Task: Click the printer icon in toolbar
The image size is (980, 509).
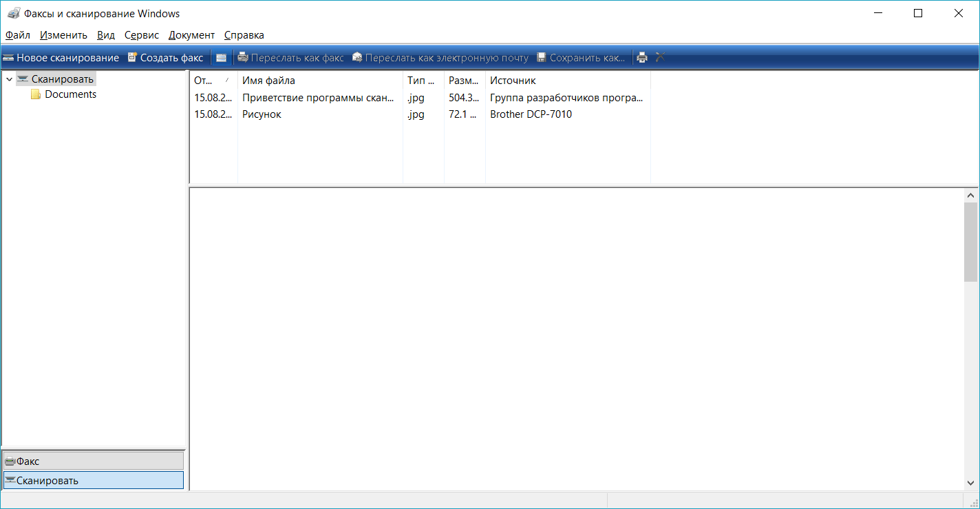Action: [x=642, y=58]
